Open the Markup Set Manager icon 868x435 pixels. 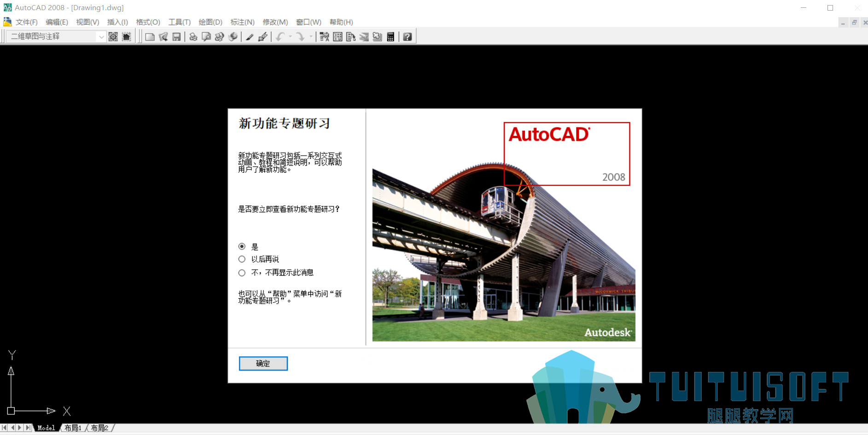tap(377, 37)
